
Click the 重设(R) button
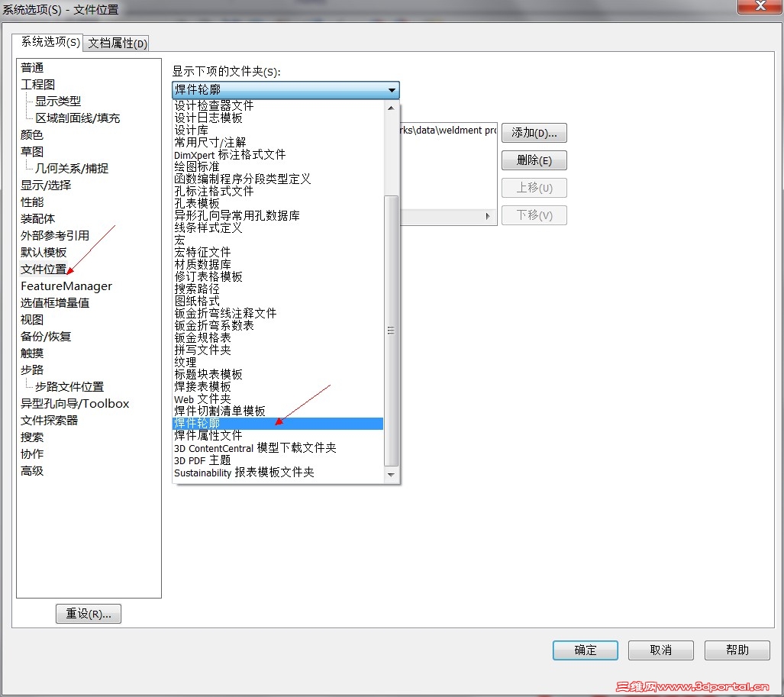click(x=88, y=613)
